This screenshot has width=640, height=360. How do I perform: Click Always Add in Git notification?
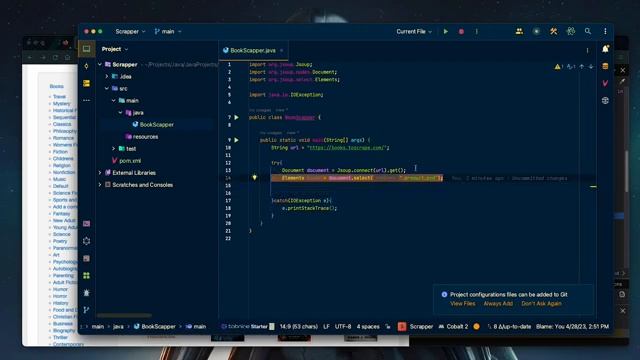pyautogui.click(x=498, y=304)
